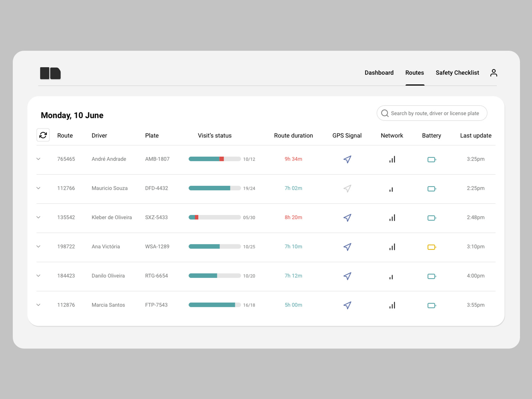
Task: Open the user profile icon
Action: 494,73
